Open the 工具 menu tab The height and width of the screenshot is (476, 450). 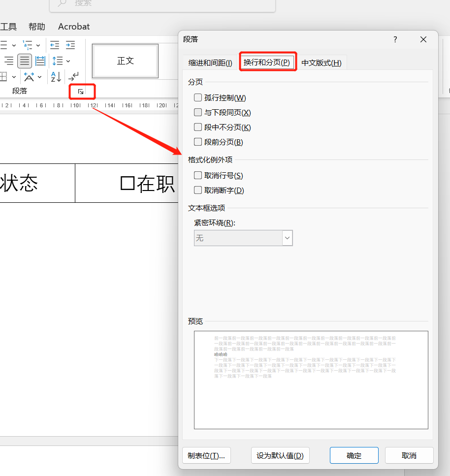click(x=8, y=27)
